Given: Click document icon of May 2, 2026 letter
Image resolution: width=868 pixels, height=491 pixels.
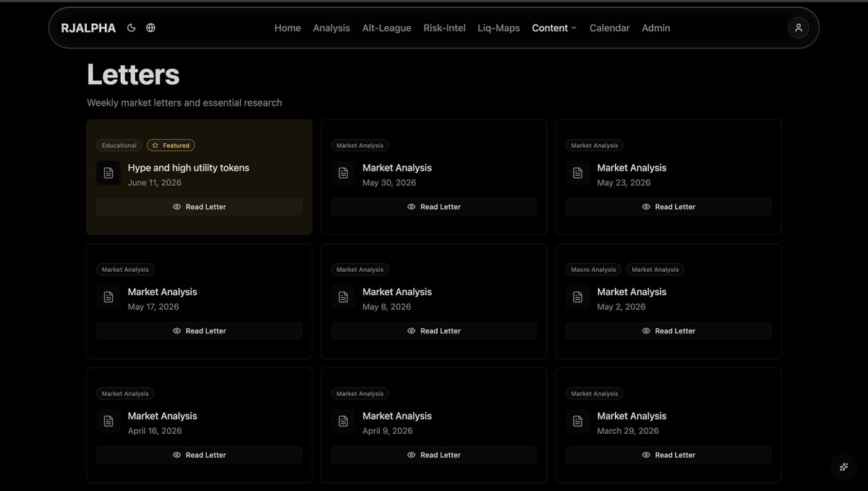Looking at the screenshot, I should (x=577, y=297).
